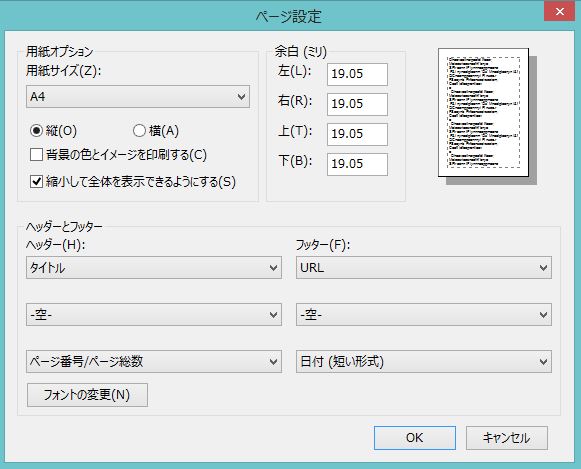Screen dimensions: 581x469
Task: Click the 下(B) margin input field
Action: tap(357, 164)
